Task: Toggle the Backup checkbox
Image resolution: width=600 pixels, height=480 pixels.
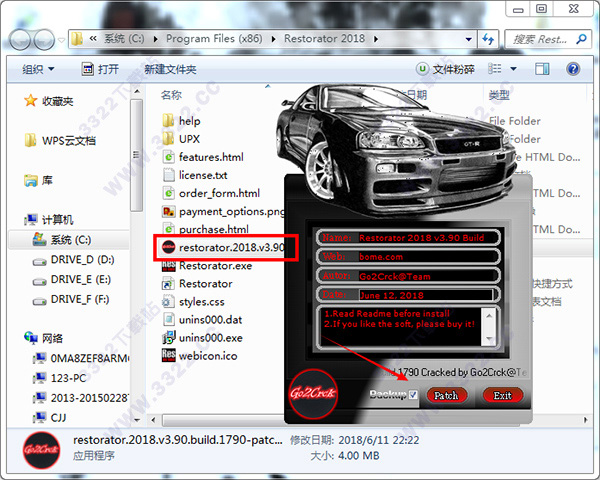Action: pos(413,395)
